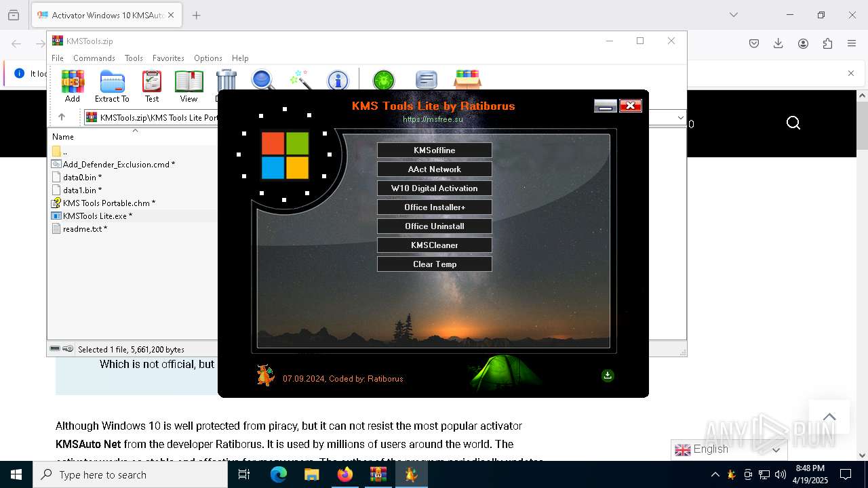The width and height of the screenshot is (868, 488).
Task: Click the VirusScan green bug icon
Action: coord(384,81)
